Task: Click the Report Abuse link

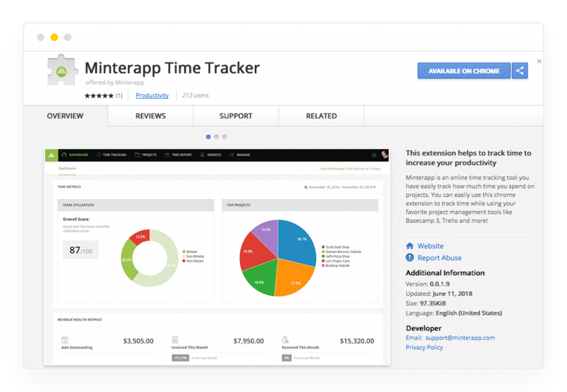Action: click(439, 258)
